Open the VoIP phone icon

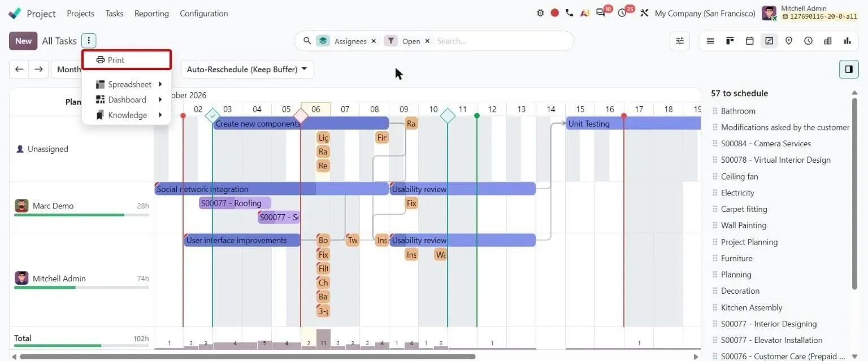point(569,13)
